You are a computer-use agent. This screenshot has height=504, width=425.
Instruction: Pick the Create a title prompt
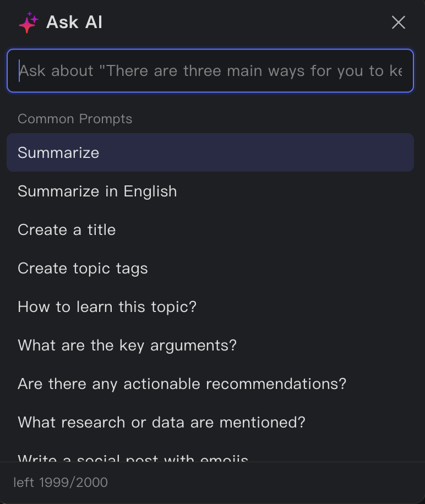point(67,229)
